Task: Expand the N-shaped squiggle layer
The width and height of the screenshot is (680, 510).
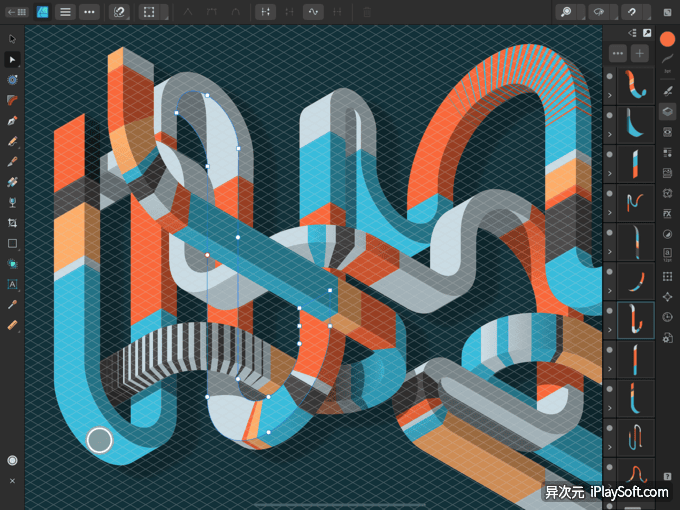Action: [x=609, y=212]
